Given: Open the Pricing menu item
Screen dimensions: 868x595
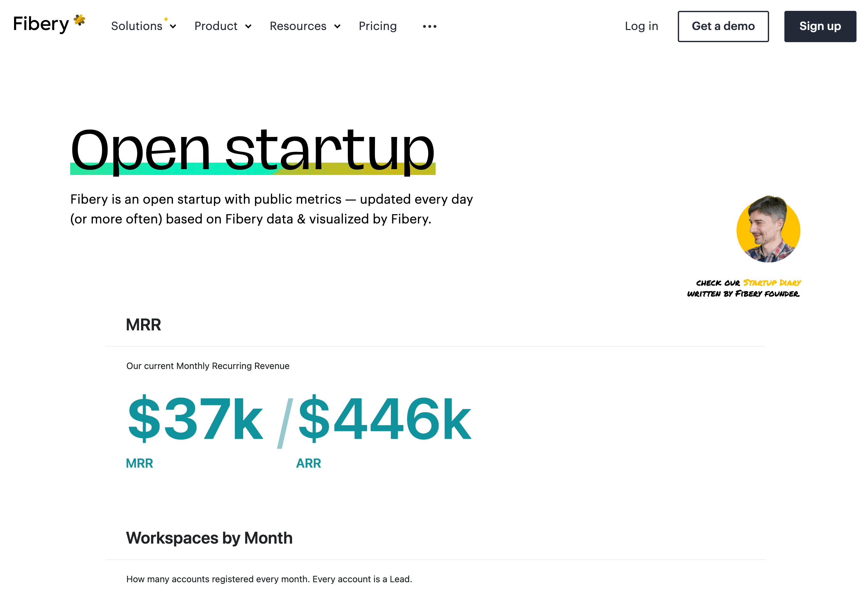Looking at the screenshot, I should click(x=378, y=26).
